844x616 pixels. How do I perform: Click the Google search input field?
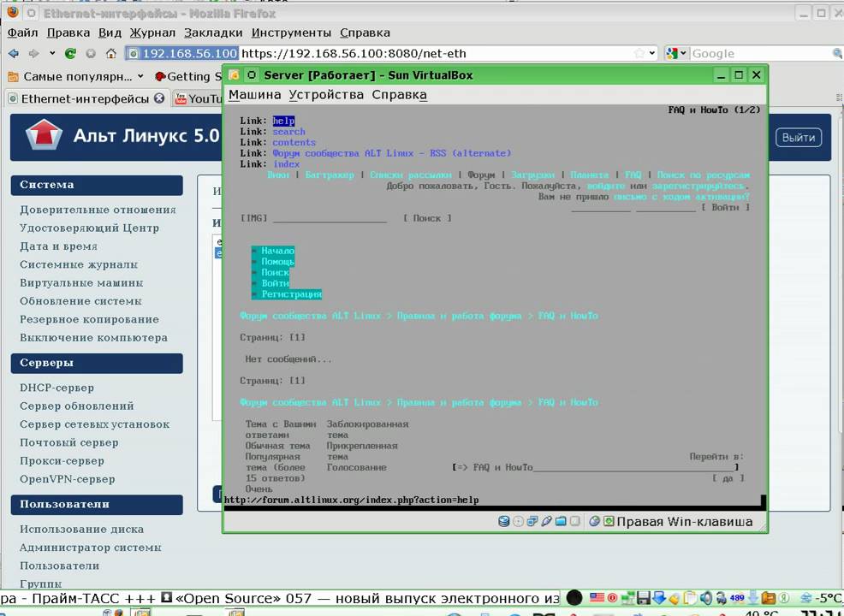[x=761, y=53]
